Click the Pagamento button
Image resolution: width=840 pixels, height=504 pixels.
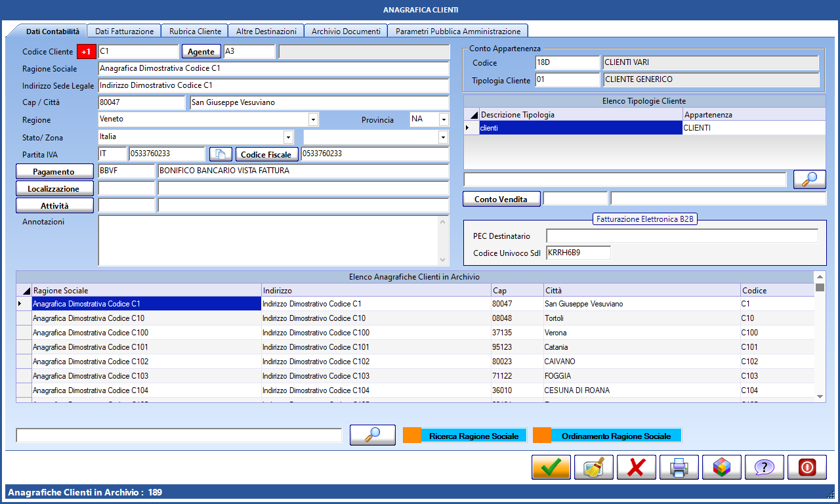[x=54, y=171]
